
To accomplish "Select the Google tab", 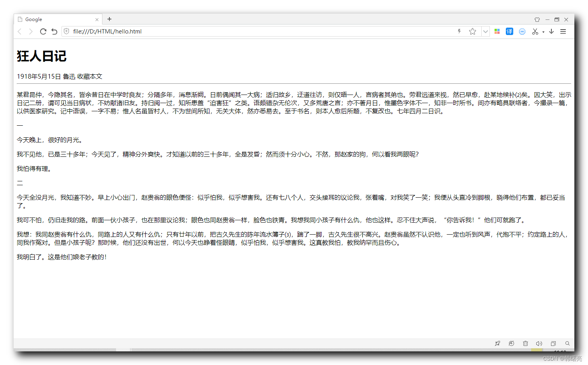I will (x=58, y=19).
